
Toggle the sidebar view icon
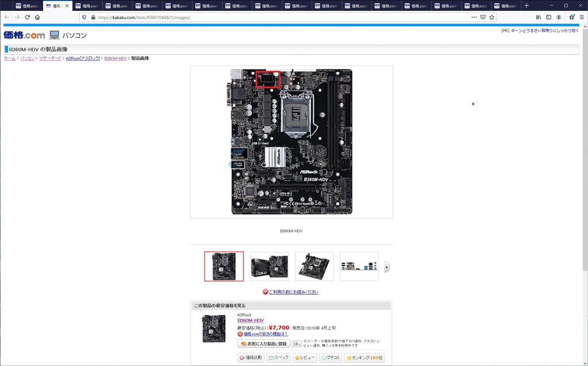click(548, 17)
